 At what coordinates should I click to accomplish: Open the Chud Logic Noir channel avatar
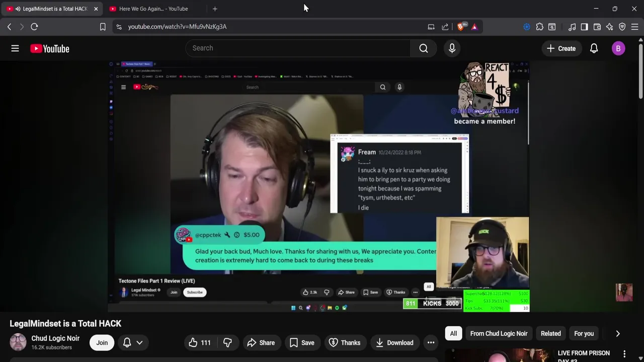coord(18,342)
